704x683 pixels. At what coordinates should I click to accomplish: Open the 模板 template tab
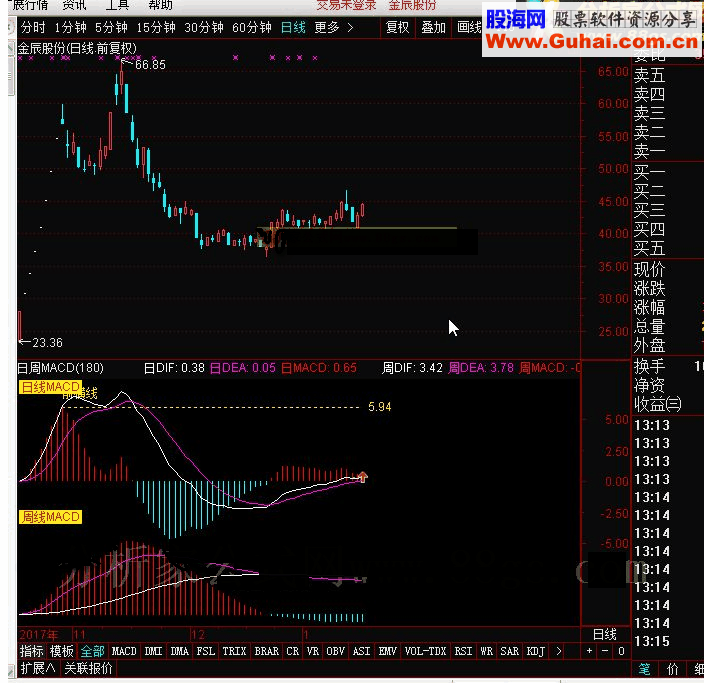point(62,651)
